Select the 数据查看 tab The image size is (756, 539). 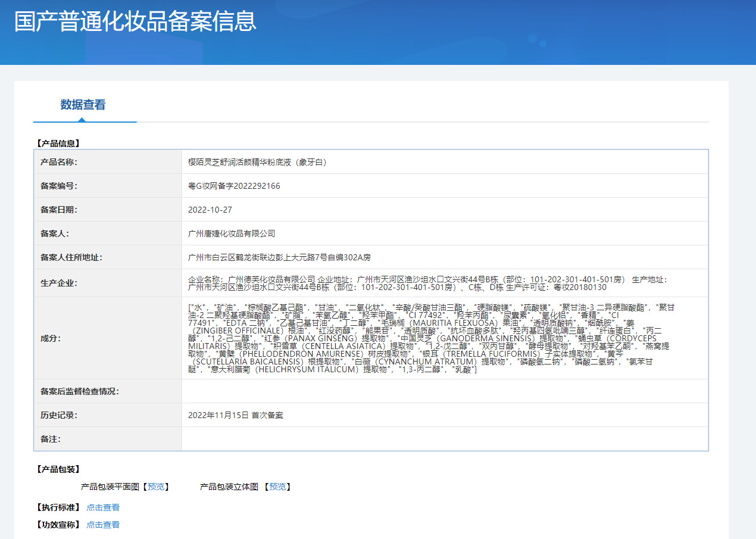[x=83, y=105]
